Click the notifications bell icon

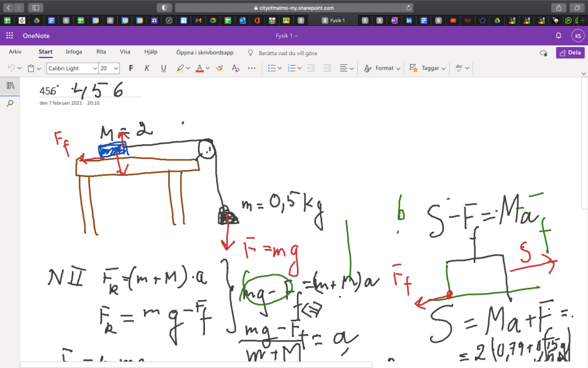click(559, 36)
